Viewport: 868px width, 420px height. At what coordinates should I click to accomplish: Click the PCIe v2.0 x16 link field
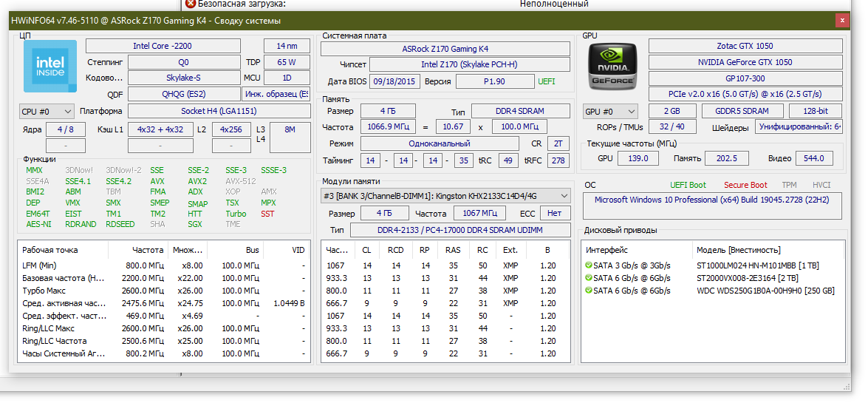(745, 94)
